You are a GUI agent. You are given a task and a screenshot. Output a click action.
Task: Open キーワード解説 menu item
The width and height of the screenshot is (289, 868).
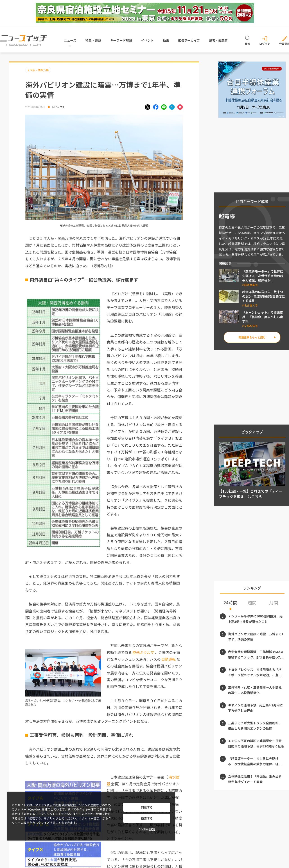point(121,41)
